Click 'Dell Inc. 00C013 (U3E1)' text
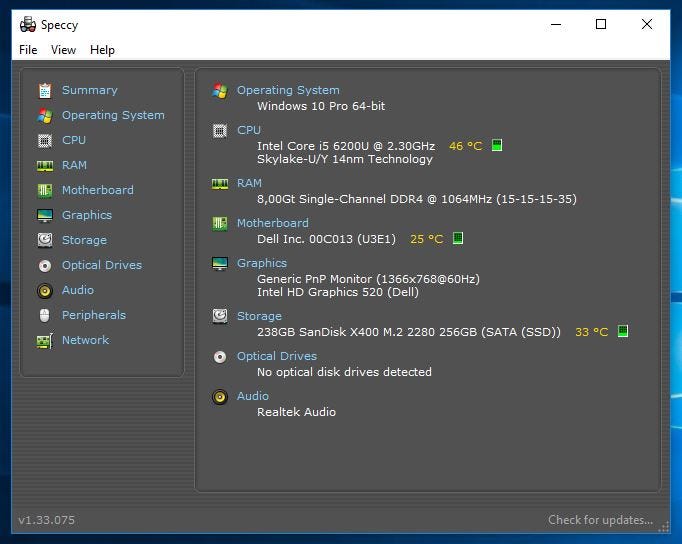Viewport: 682px width, 544px height. pyautogui.click(x=326, y=239)
